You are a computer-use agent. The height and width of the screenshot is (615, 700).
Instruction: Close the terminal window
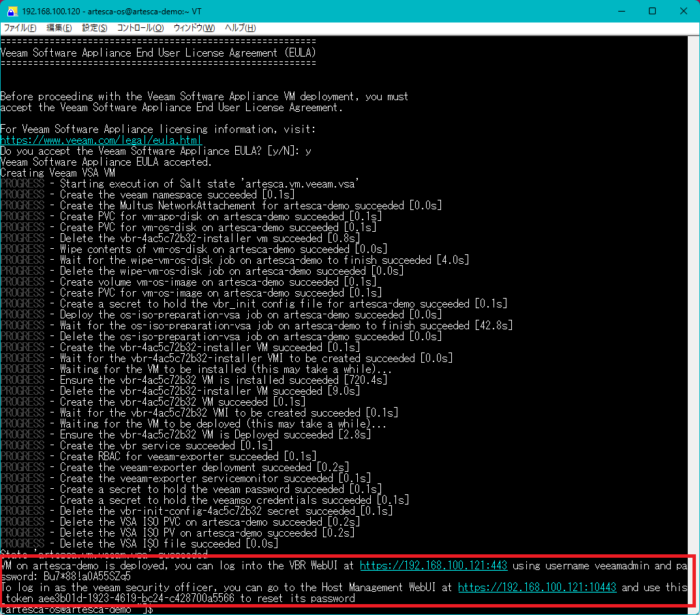click(683, 11)
